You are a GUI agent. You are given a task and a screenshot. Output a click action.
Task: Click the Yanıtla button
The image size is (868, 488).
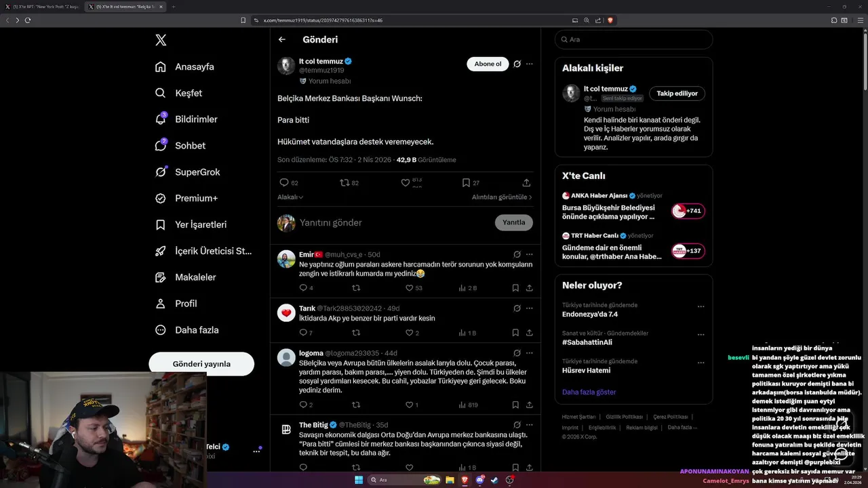coord(514,222)
